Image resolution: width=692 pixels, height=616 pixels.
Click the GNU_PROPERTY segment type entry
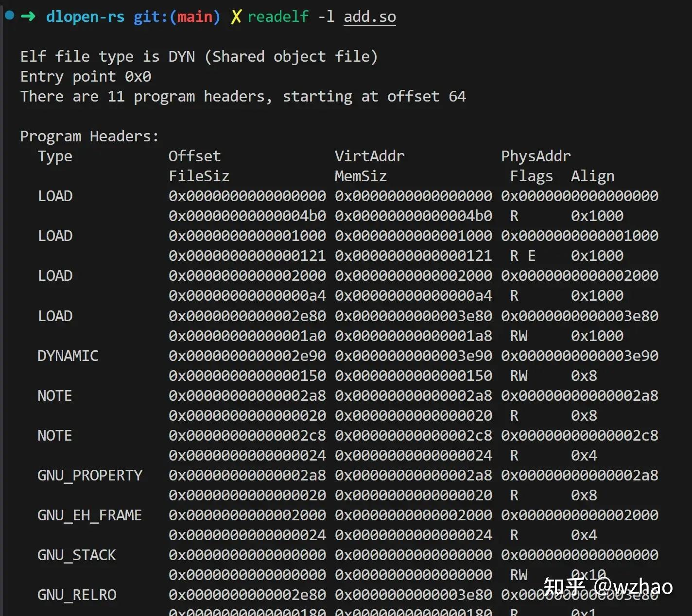[90, 475]
